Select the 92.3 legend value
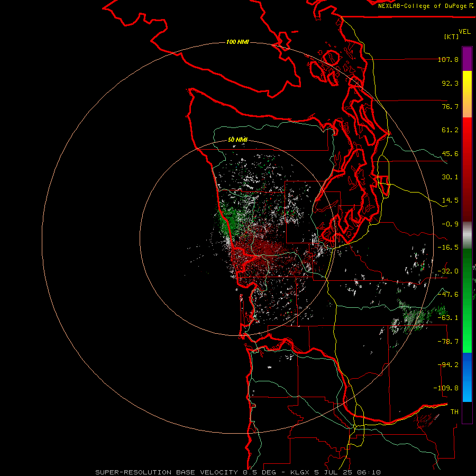Screen dimensions: 476x476 click(x=450, y=83)
